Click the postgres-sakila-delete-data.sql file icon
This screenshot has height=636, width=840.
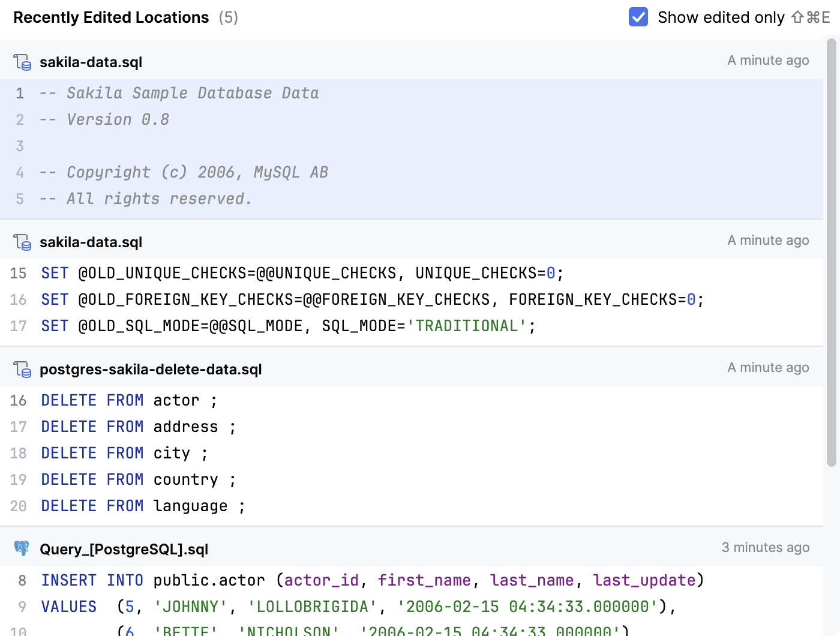coord(22,370)
